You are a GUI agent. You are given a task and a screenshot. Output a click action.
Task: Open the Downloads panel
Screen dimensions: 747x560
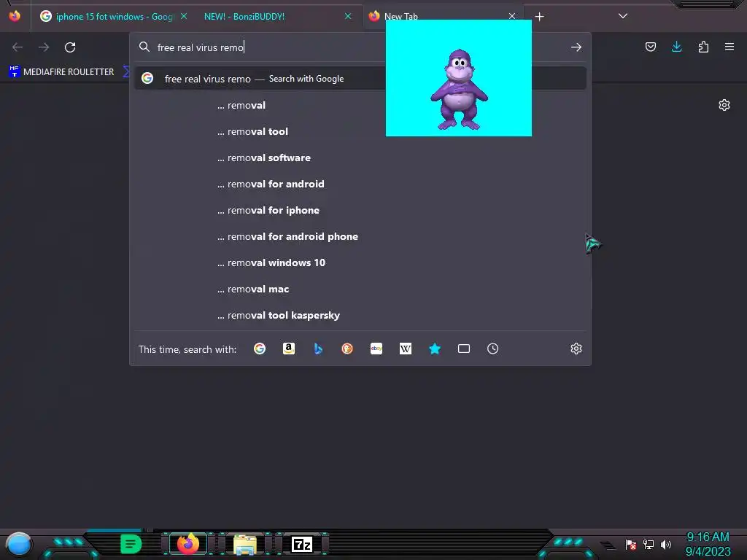point(676,47)
